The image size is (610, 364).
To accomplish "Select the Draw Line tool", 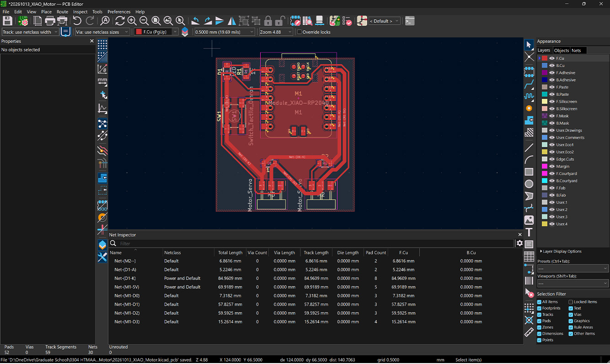I will point(529,148).
